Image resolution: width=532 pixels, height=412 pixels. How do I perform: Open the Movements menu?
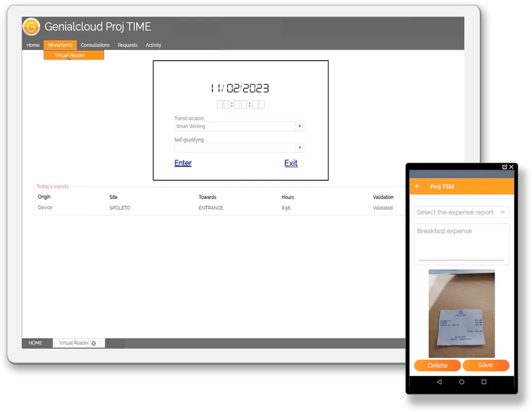point(60,45)
